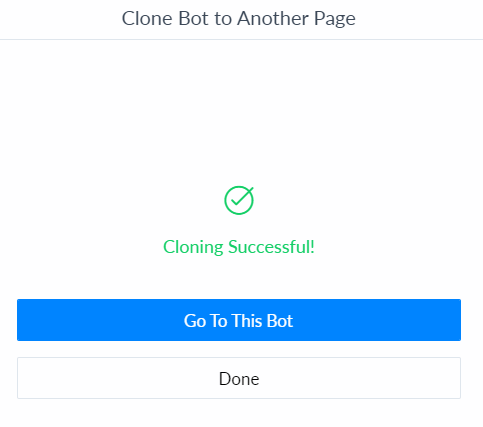Click the word Successful! in green text

point(271,247)
